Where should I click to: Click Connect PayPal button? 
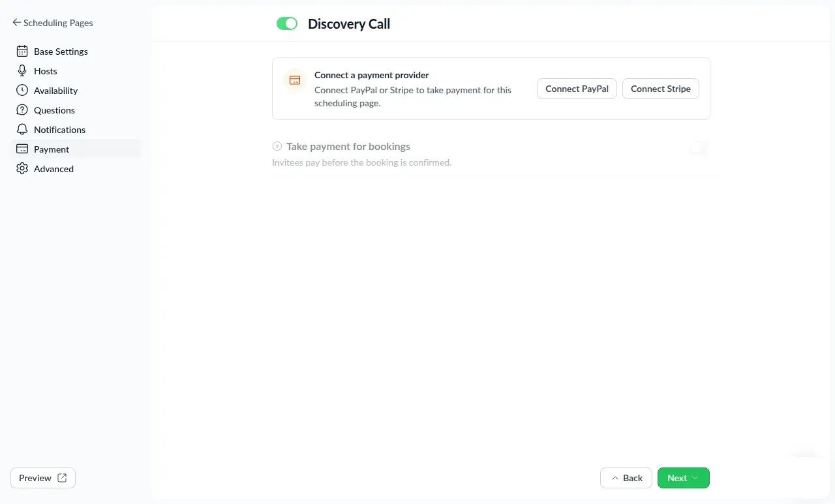click(x=577, y=89)
